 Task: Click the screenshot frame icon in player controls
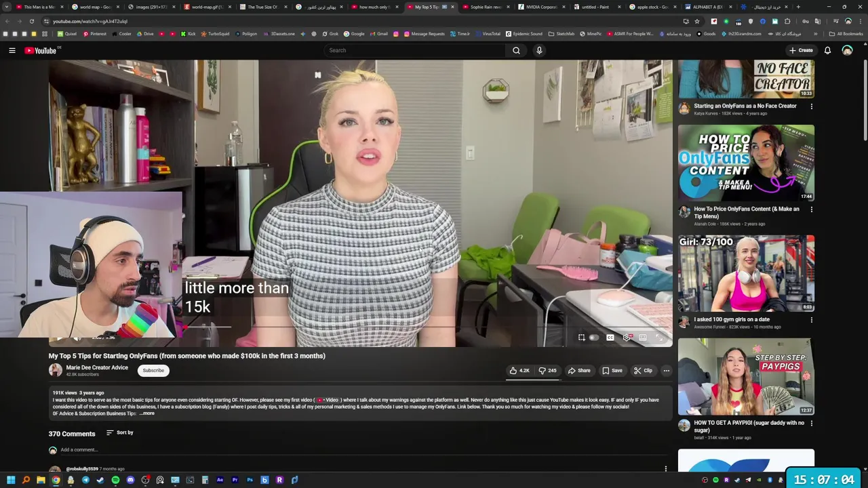pyautogui.click(x=581, y=338)
